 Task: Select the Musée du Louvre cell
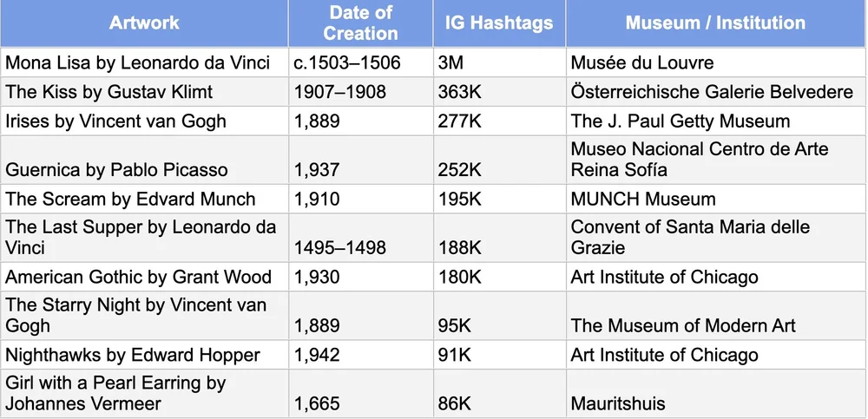pos(715,62)
